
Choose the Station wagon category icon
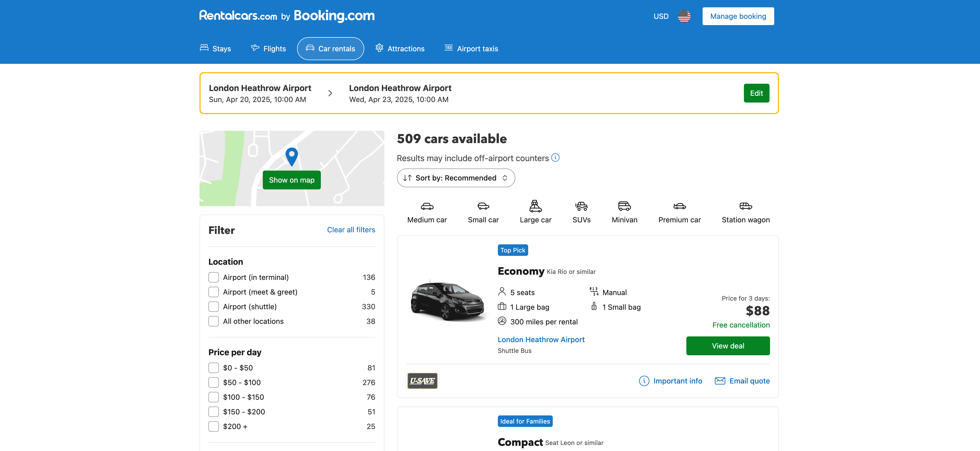point(745,206)
